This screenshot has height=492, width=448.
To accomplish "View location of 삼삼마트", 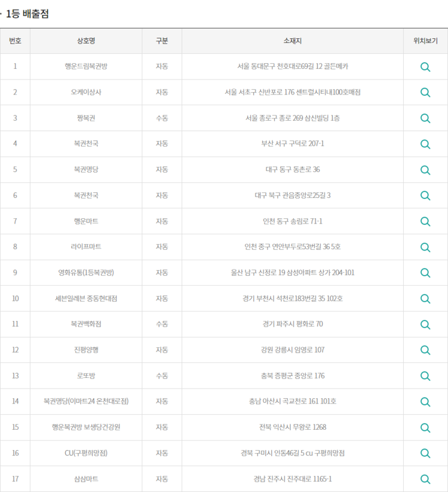I will (425, 479).
